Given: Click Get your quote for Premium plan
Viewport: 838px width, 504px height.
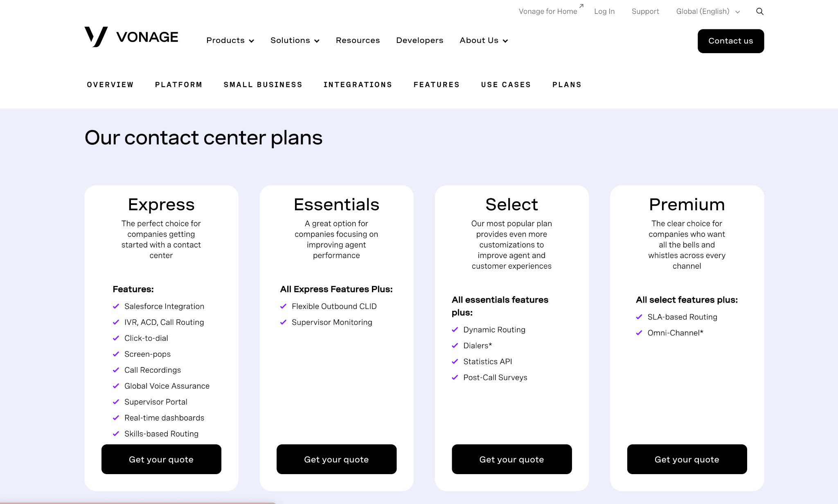Looking at the screenshot, I should pyautogui.click(x=687, y=459).
